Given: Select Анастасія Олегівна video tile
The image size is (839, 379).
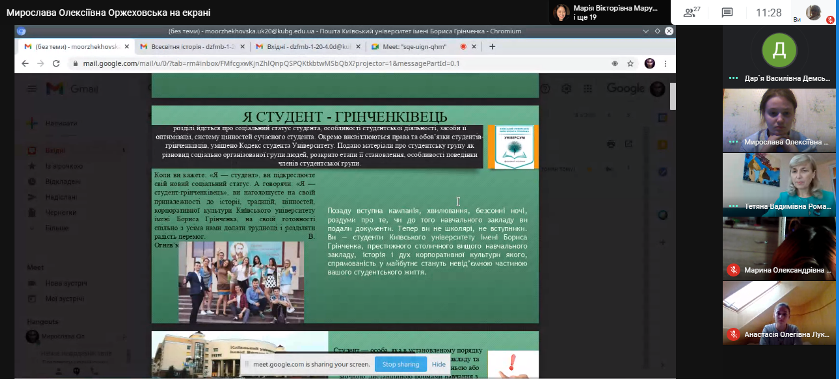Looking at the screenshot, I should coord(779,313).
